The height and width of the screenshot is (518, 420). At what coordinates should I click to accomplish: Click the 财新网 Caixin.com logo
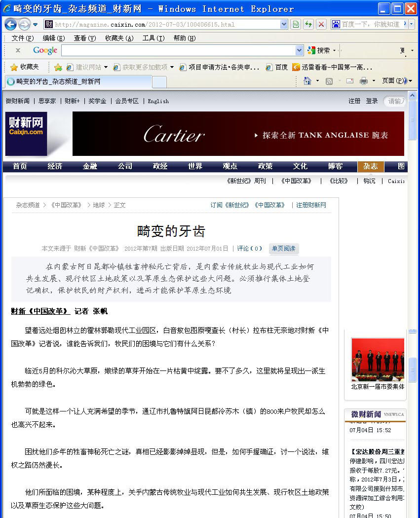26,134
